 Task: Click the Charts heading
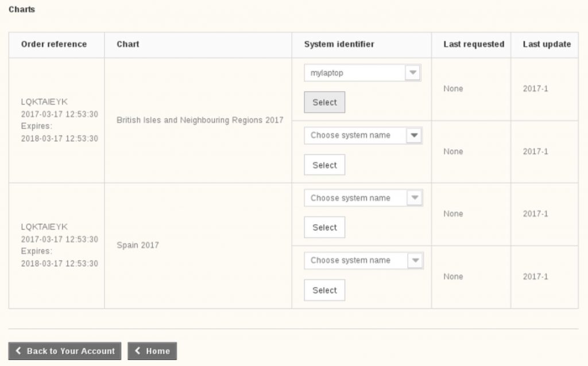pos(22,9)
